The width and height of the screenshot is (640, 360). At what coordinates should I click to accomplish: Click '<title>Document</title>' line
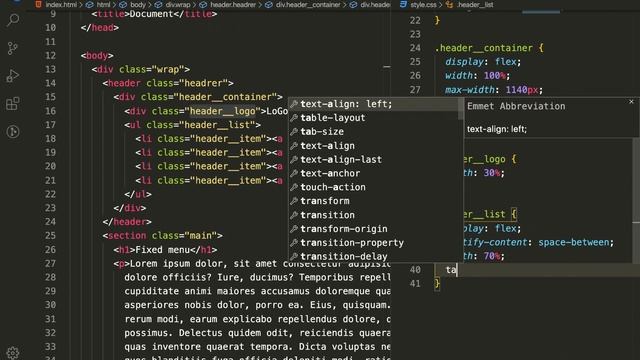[154, 14]
